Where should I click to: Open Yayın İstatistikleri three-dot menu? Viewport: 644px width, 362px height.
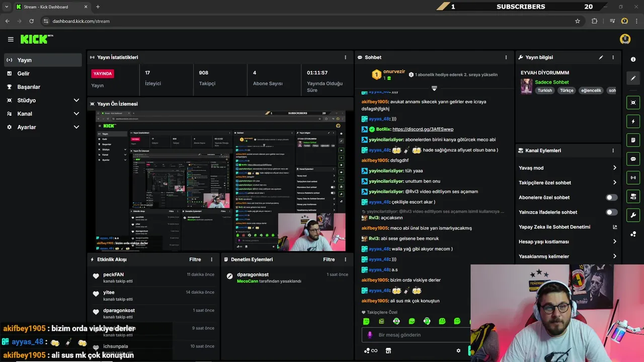(x=345, y=57)
